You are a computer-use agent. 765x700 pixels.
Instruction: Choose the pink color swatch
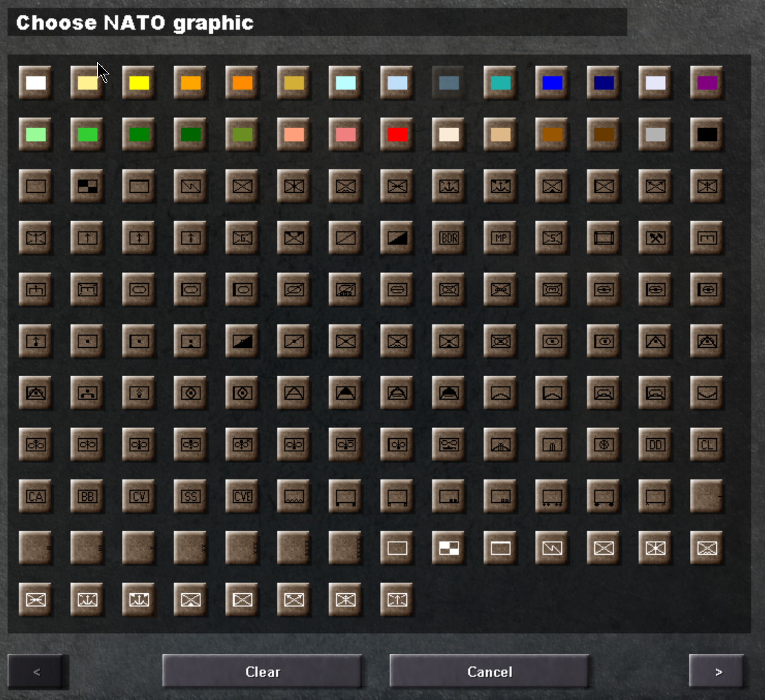[x=346, y=134]
